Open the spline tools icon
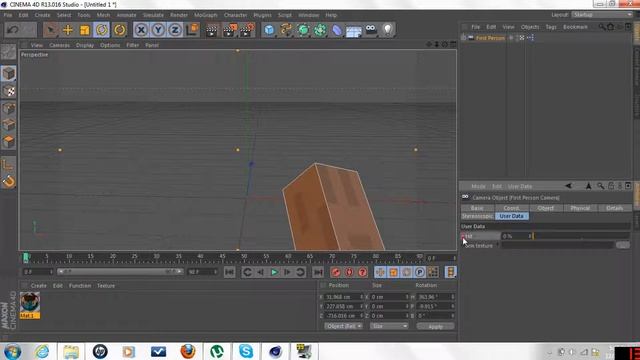Image resolution: width=640 pixels, height=360 pixels. pyautogui.click(x=286, y=30)
